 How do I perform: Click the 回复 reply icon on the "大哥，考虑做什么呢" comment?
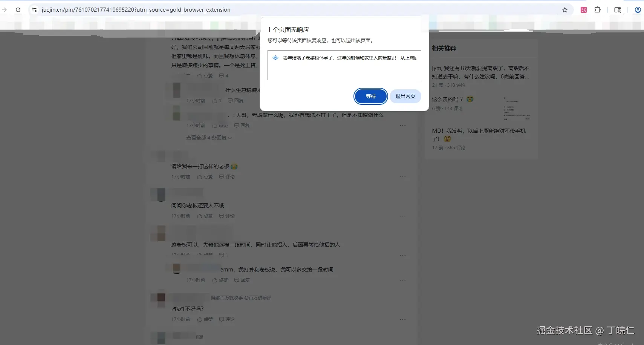[242, 125]
